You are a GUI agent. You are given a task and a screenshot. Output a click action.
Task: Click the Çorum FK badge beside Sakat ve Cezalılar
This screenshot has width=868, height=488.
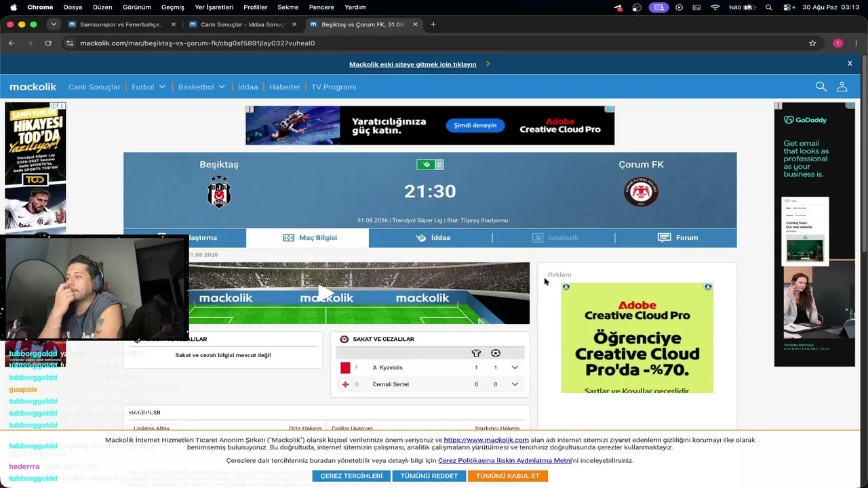coord(344,339)
